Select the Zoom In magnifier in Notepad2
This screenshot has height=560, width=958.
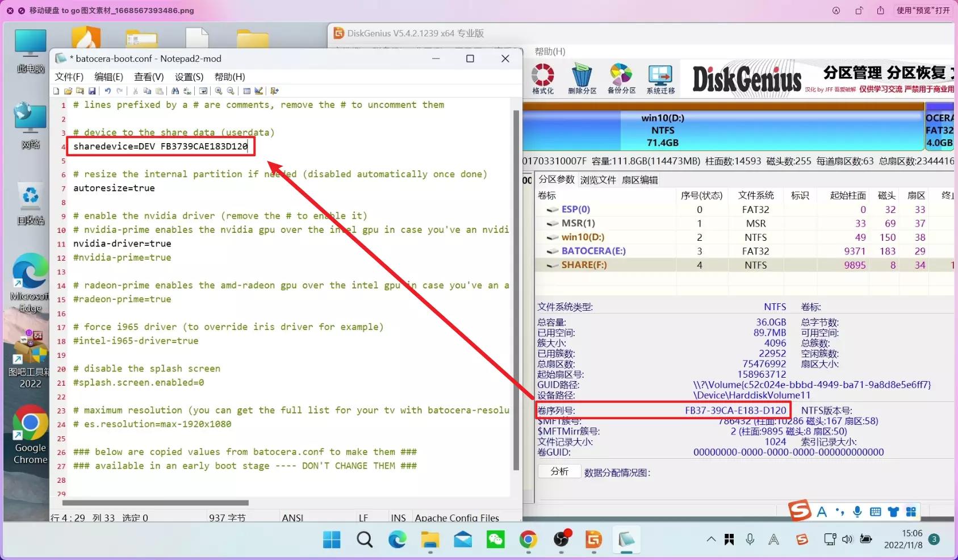[218, 91]
